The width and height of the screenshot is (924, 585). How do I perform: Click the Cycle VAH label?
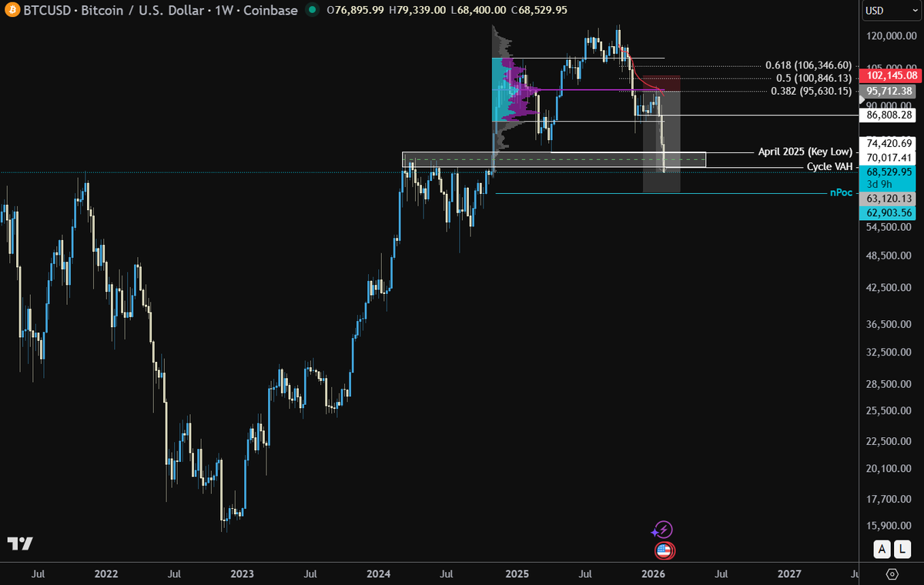tap(829, 167)
